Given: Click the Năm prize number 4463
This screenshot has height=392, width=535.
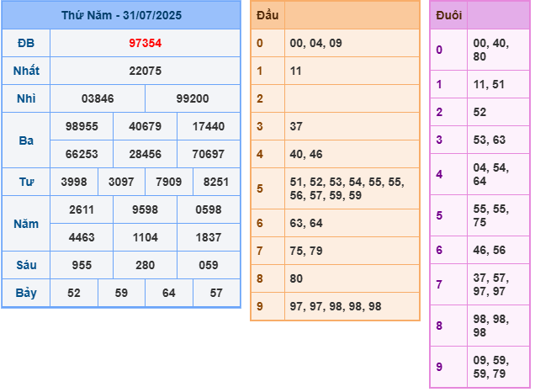Looking at the screenshot, I should (82, 237).
